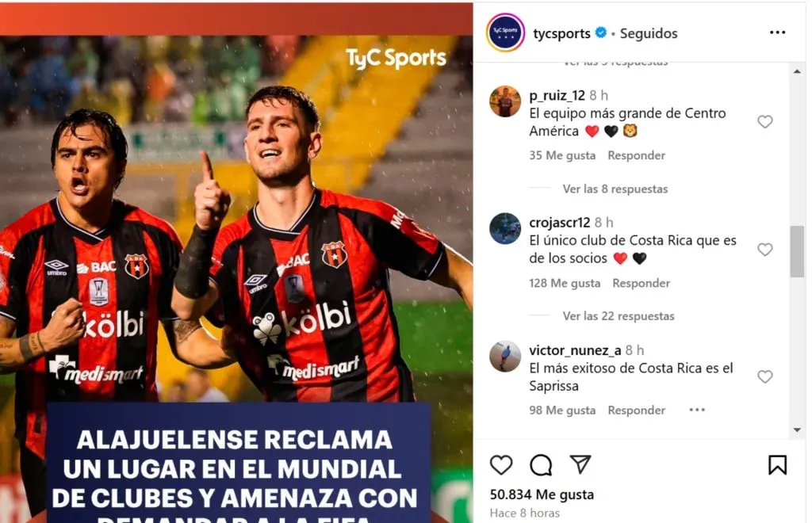
Task: Open the comment speech bubble icon
Action: 541,465
